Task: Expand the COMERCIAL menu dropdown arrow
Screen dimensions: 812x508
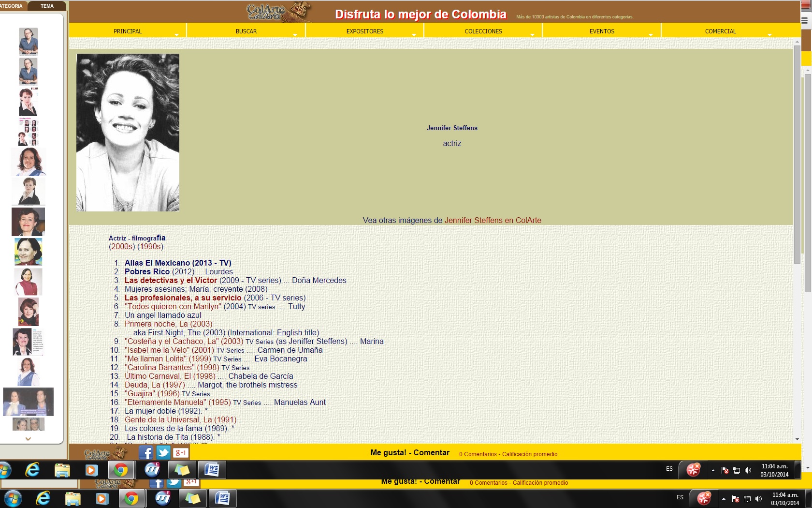Action: click(769, 35)
